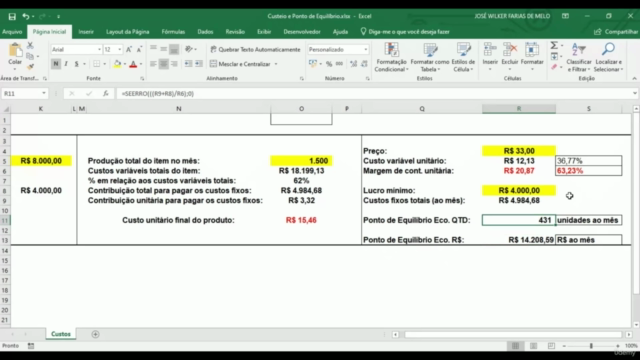
Task: Open the Arquivo tab
Action: tap(12, 32)
